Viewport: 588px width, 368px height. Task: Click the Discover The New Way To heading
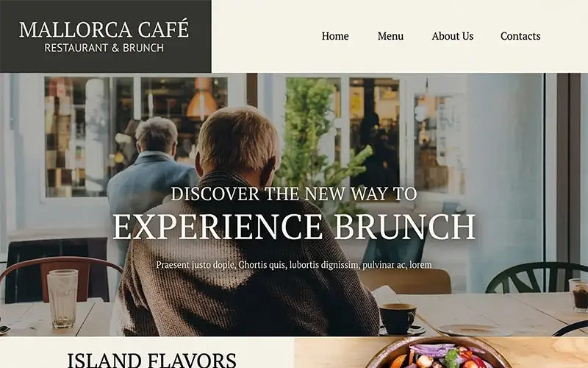293,194
